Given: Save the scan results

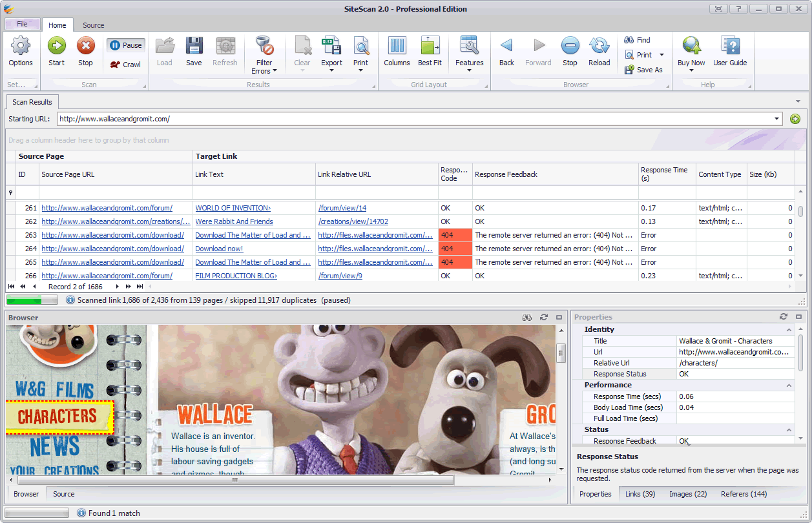Looking at the screenshot, I should 194,52.
